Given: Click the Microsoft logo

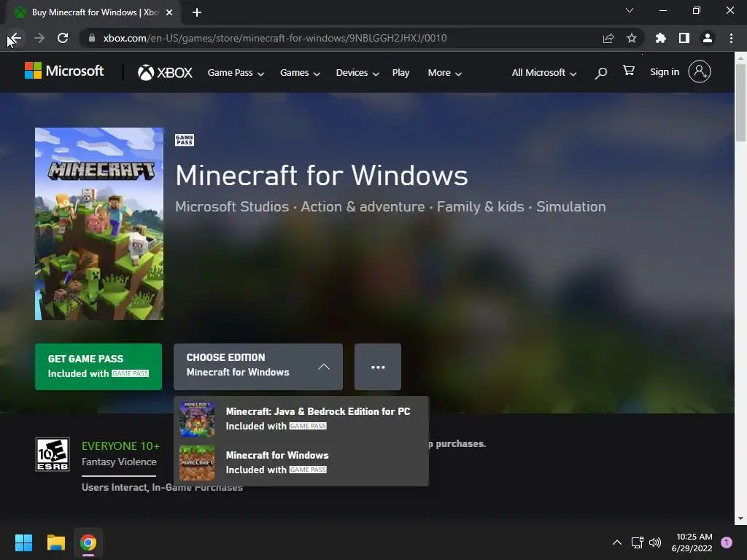Looking at the screenshot, I should 64,71.
